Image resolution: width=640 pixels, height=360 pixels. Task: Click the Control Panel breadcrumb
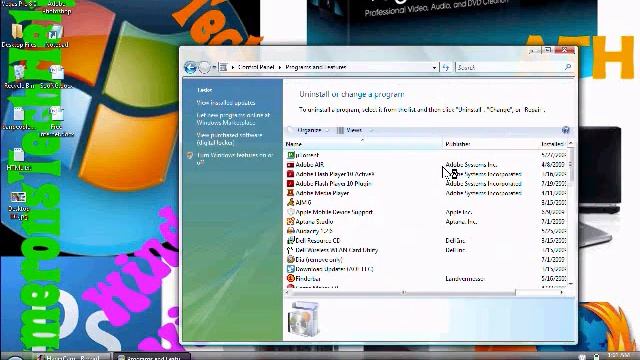256,67
